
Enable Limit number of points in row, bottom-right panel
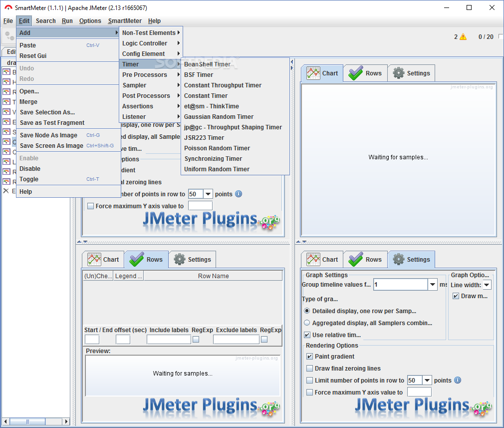pos(309,381)
